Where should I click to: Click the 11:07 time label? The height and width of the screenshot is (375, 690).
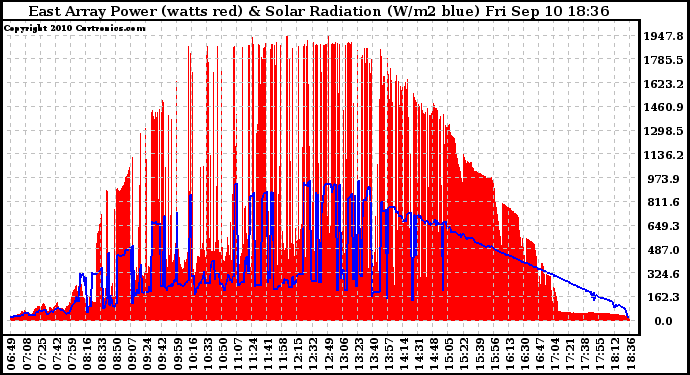click(x=237, y=354)
